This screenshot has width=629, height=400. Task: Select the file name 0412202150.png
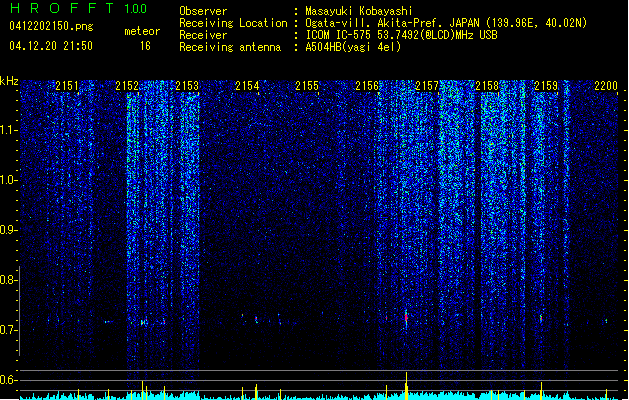tap(51, 27)
